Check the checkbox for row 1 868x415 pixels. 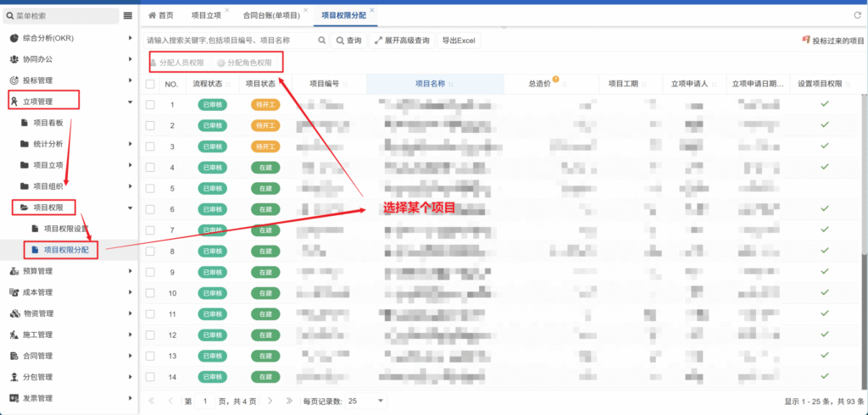[x=150, y=104]
